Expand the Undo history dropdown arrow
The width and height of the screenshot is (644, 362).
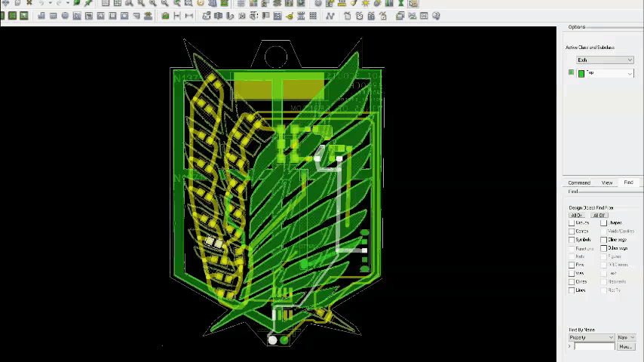[x=50, y=3]
